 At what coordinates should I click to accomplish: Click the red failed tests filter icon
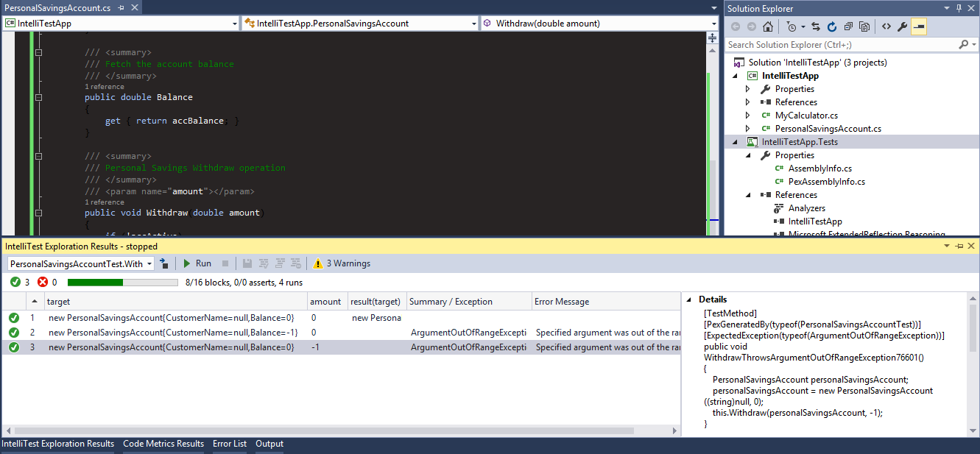(x=43, y=282)
